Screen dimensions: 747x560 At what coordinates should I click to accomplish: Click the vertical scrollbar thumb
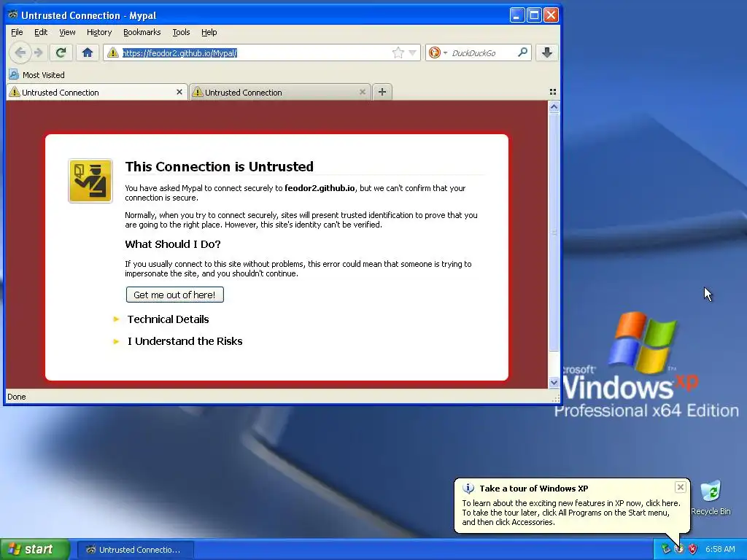pos(554,231)
